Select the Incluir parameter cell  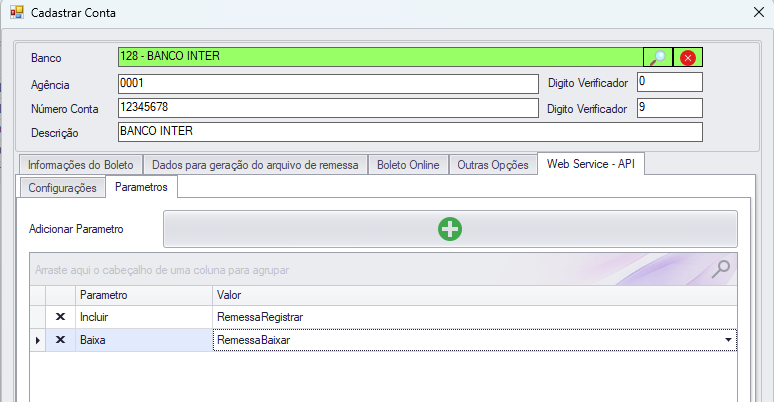144,317
